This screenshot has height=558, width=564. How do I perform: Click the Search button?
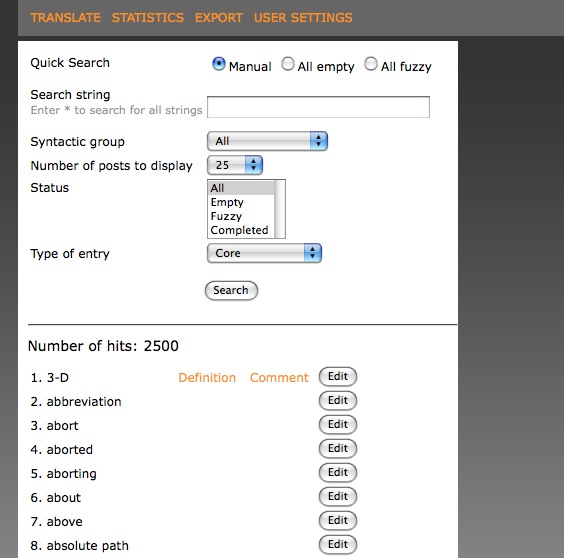click(x=231, y=290)
